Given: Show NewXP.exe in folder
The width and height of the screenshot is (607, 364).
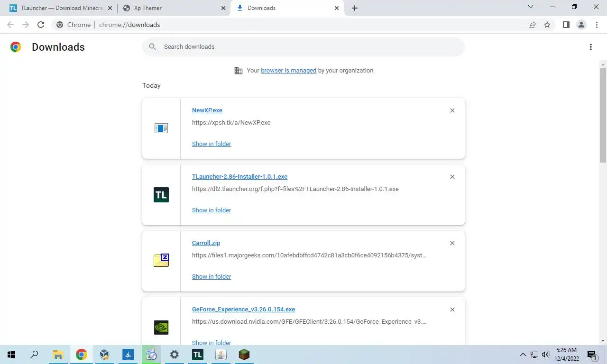Looking at the screenshot, I should (x=212, y=144).
